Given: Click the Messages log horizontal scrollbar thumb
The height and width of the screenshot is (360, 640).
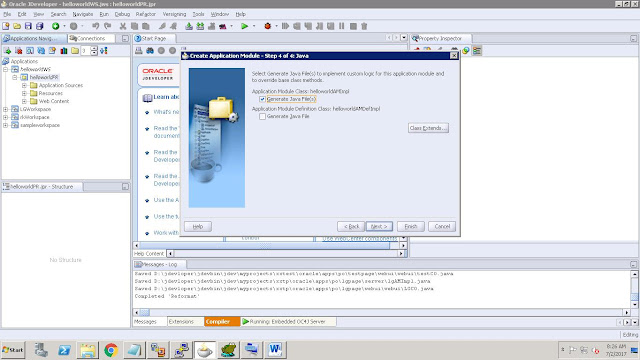Looking at the screenshot, I should (x=145, y=313).
